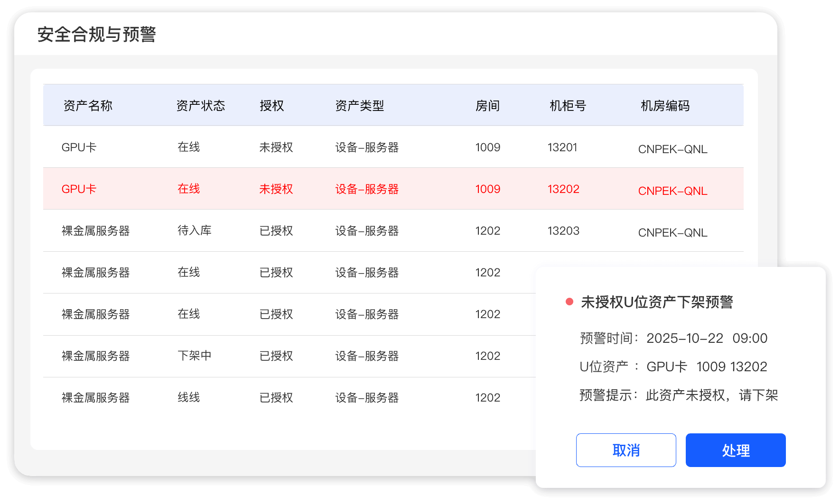
Task: Click the 机房编码 column header
Action: pyautogui.click(x=665, y=105)
